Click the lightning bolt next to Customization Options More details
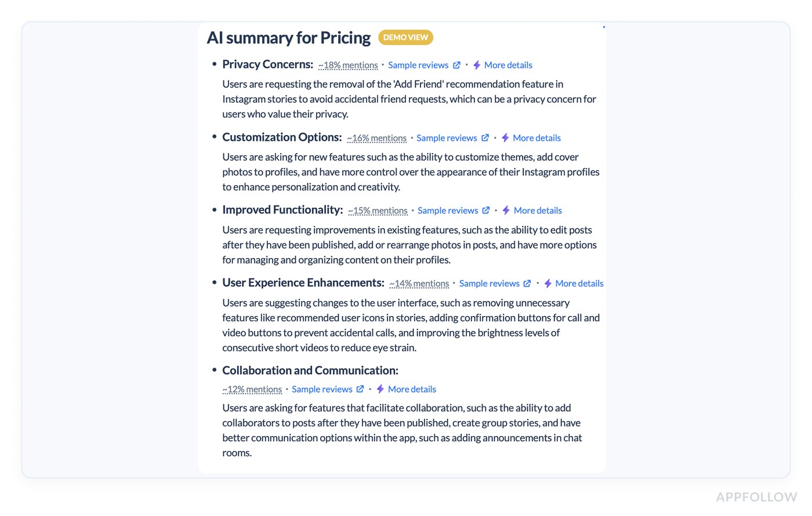Viewport: 812px width, 516px height. pyautogui.click(x=505, y=137)
